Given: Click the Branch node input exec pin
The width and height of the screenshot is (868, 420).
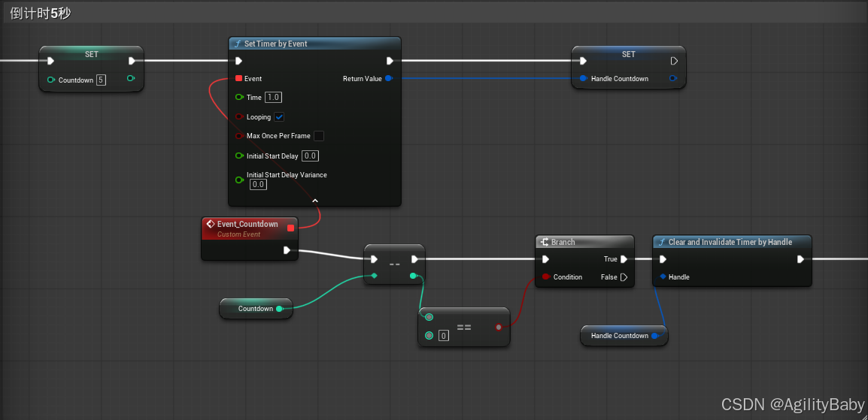Looking at the screenshot, I should pos(546,259).
